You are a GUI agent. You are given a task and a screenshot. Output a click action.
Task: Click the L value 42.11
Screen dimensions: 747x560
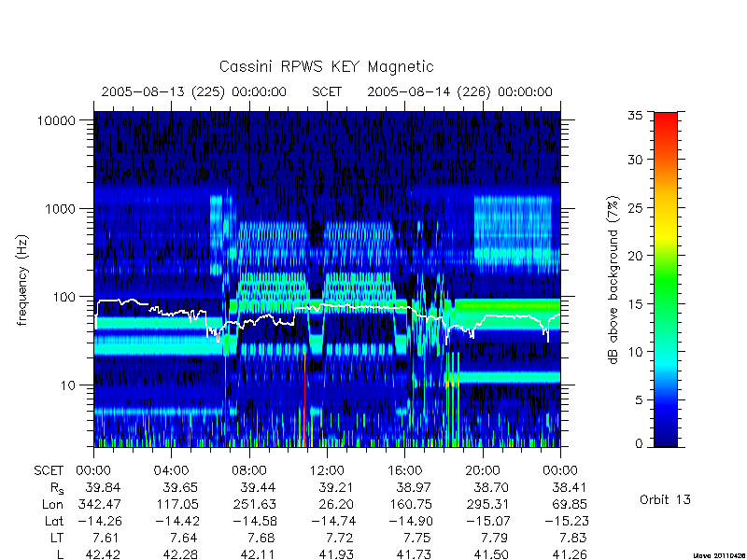point(258,554)
